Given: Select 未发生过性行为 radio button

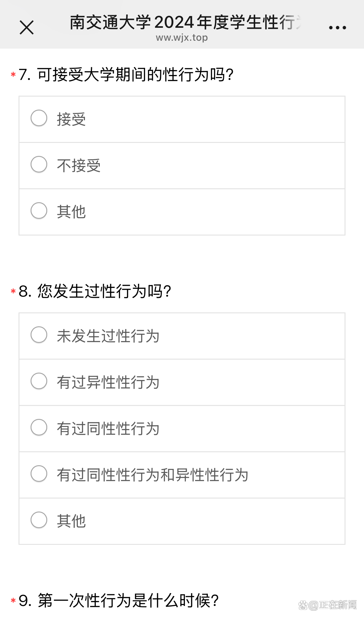Looking at the screenshot, I should pos(39,335).
